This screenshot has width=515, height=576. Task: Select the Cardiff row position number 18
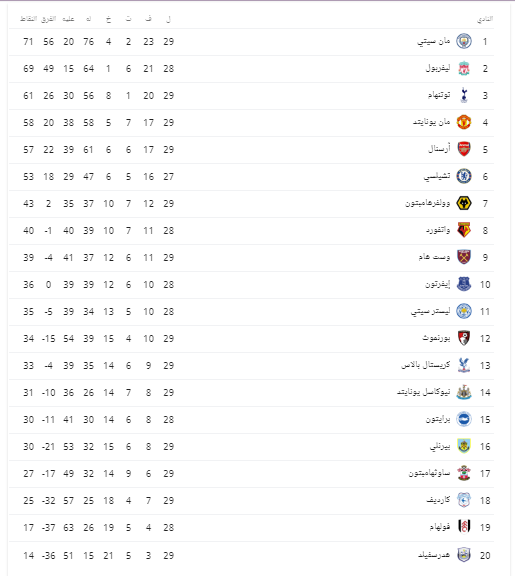[485, 500]
